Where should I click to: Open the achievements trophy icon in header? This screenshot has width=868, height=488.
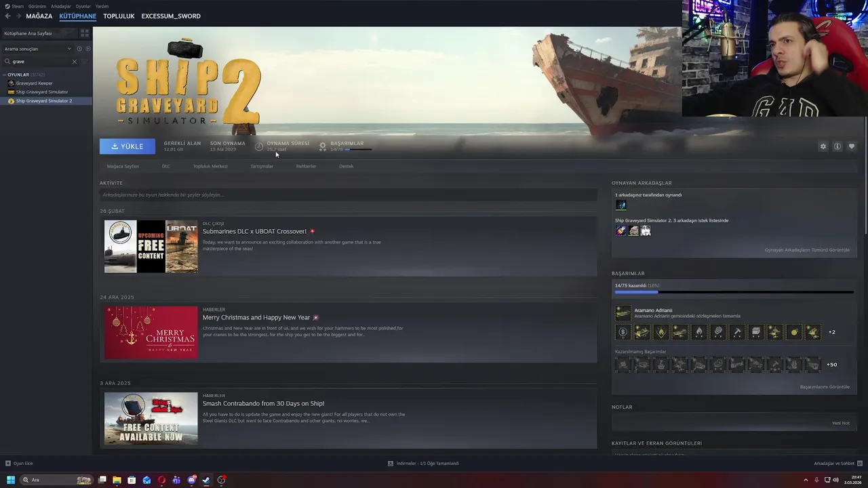323,146
